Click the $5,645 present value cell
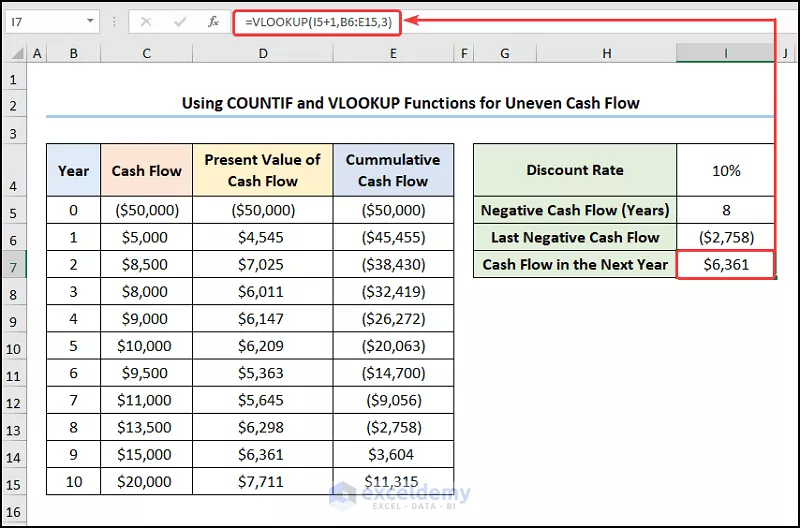 click(x=263, y=399)
